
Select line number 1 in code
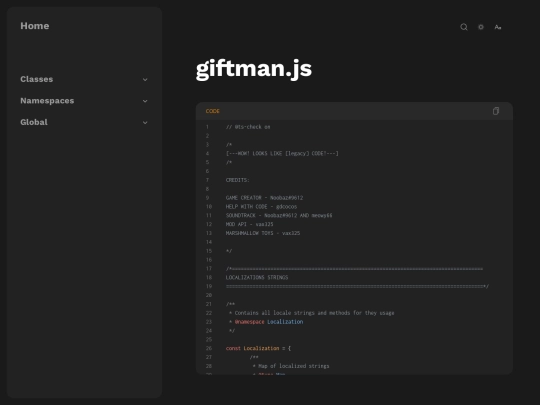point(207,127)
